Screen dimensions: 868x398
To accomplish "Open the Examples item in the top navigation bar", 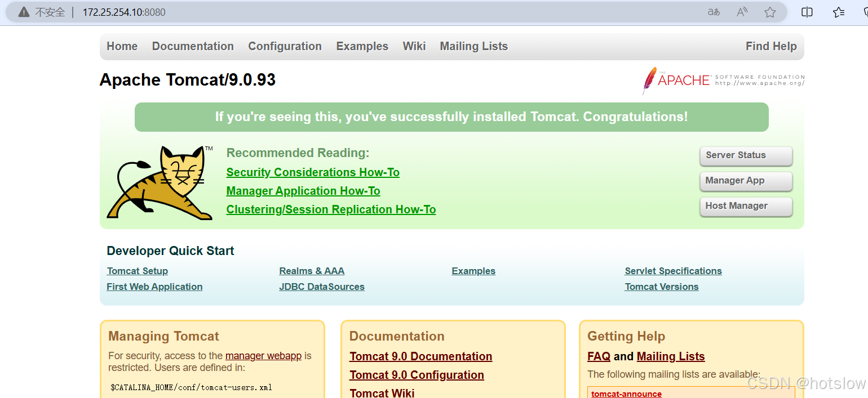I will pos(362,46).
